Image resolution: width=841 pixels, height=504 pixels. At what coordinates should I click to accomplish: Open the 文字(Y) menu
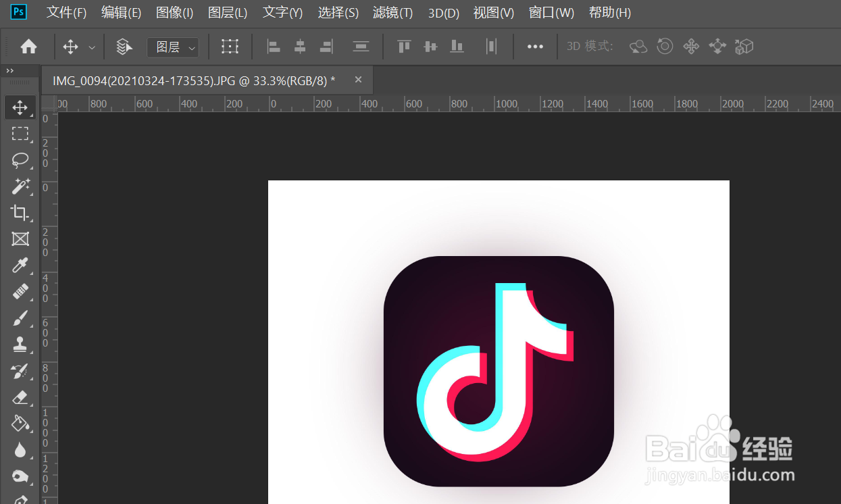[282, 13]
